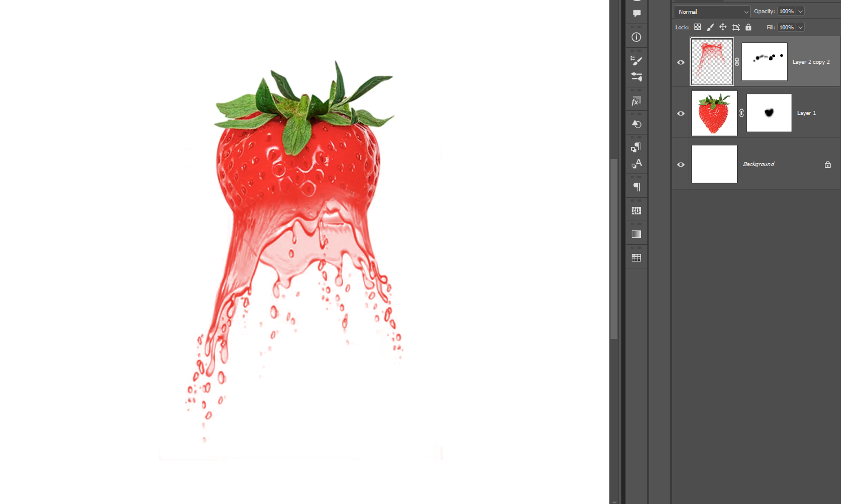Viewport: 841px width, 504px height.
Task: Open the Paragraph panel icon
Action: click(636, 187)
